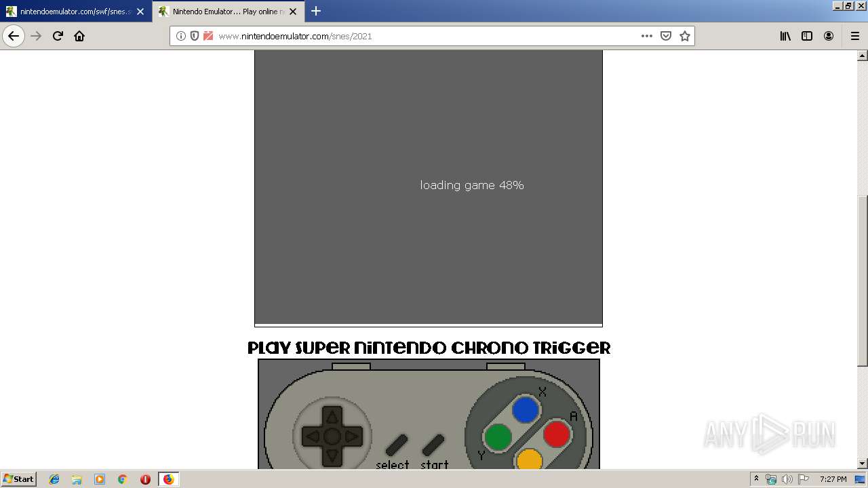Open volume control in system tray
This screenshot has width=868, height=488.
pyautogui.click(x=787, y=479)
